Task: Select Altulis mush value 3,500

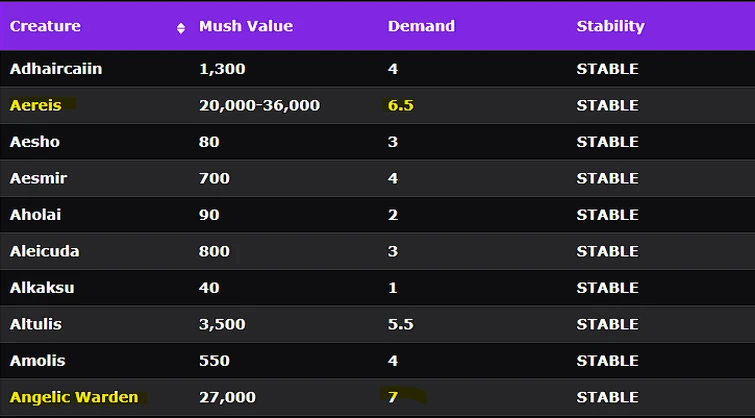Action: (x=222, y=324)
